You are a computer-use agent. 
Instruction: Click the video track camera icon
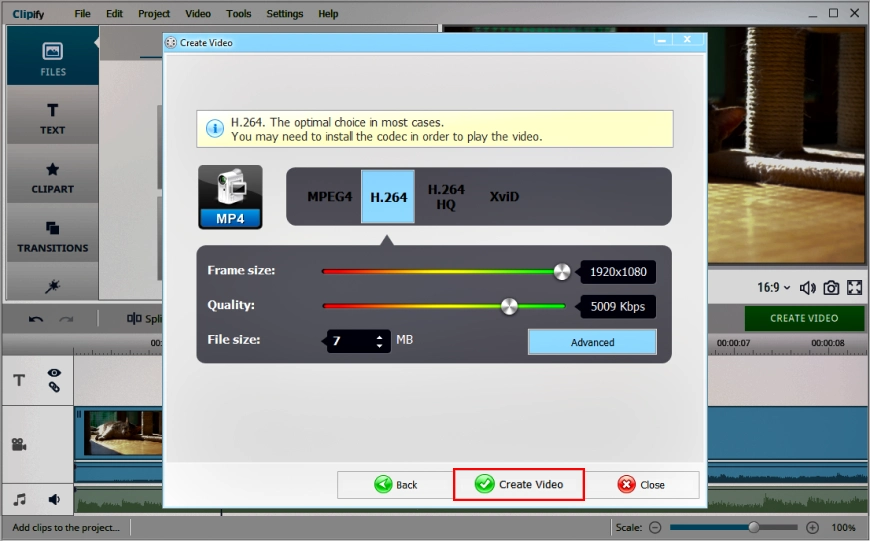coord(19,444)
